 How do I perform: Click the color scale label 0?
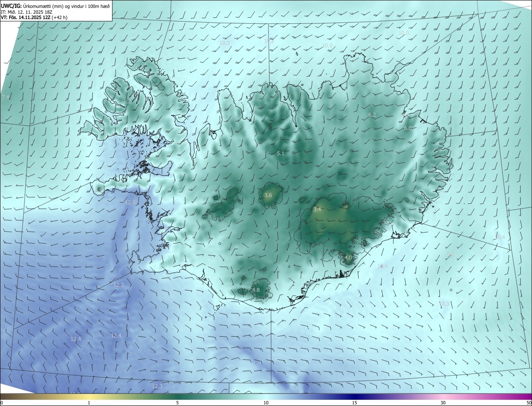coord(2,403)
